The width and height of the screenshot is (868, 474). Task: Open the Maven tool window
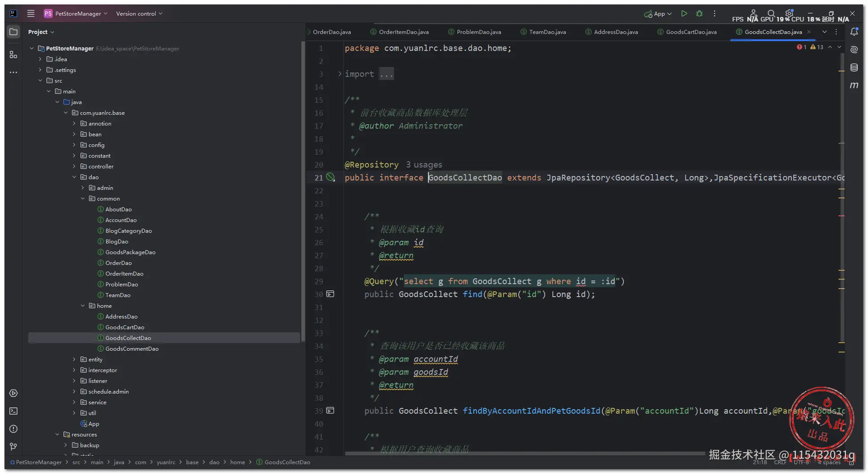854,85
